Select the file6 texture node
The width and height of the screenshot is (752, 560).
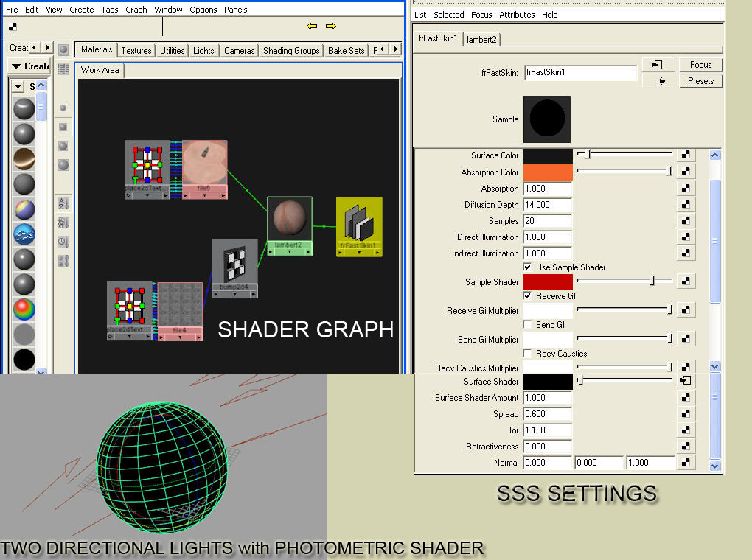205,169
